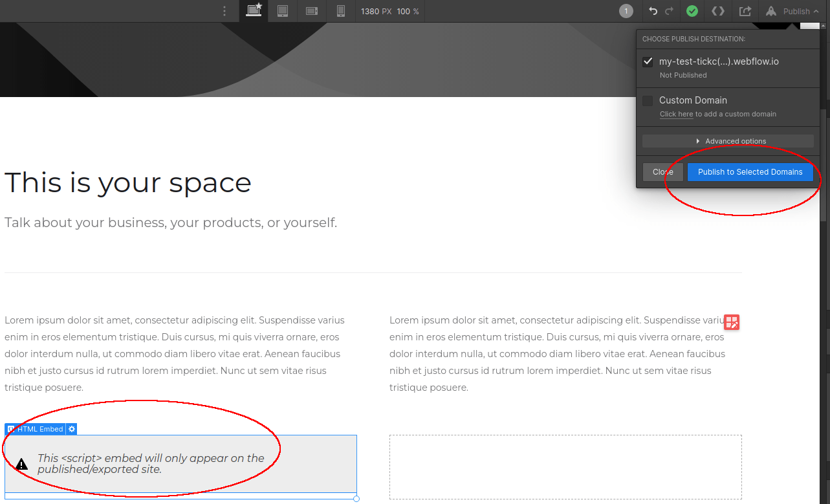The height and width of the screenshot is (504, 830).
Task: Open the HTML Embed settings gear
Action: [x=71, y=428]
